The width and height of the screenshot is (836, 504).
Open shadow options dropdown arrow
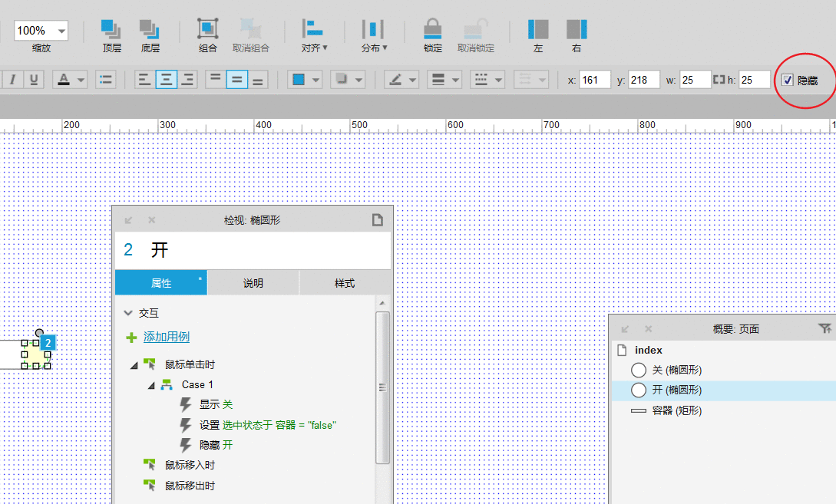(x=359, y=81)
